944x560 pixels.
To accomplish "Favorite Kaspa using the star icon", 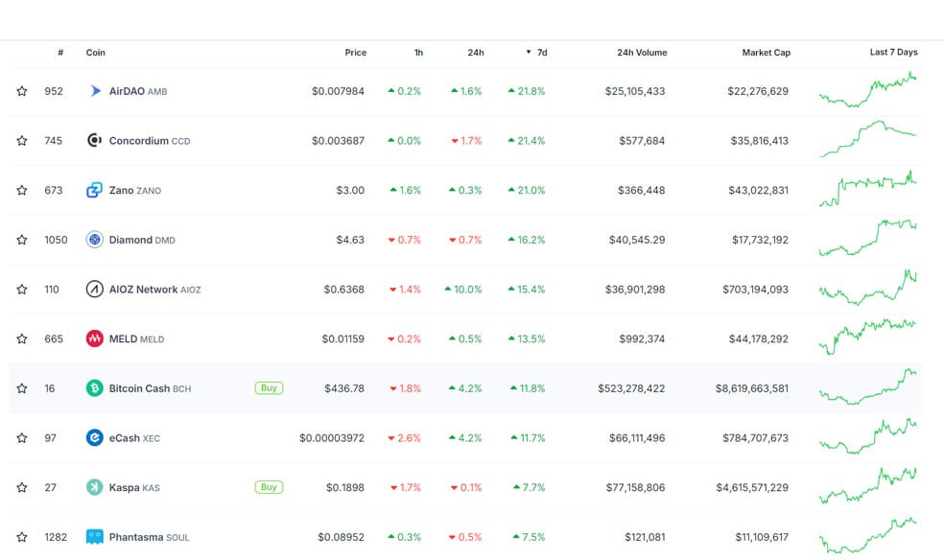I will tap(22, 487).
